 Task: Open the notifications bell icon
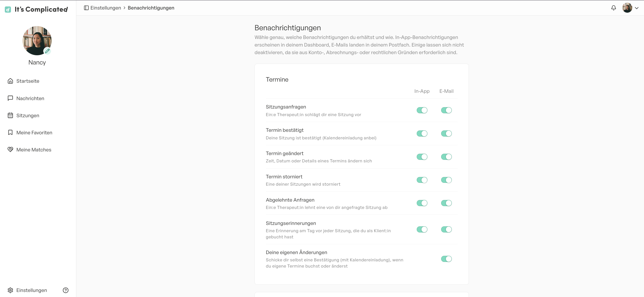pos(613,8)
